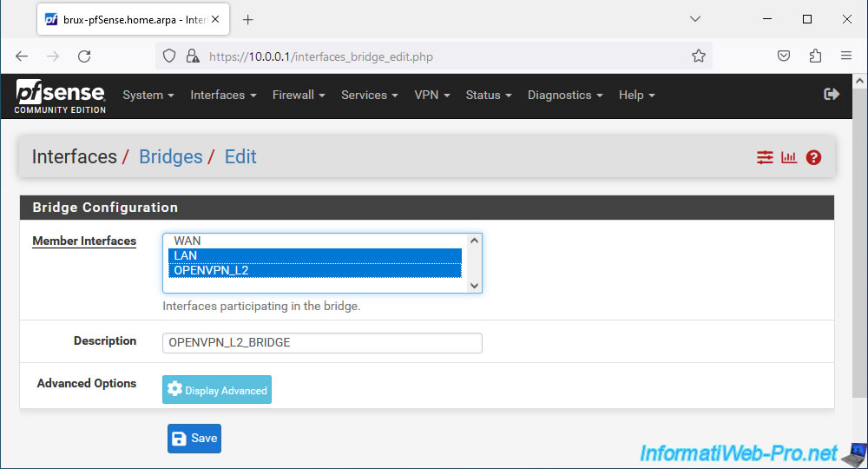Viewport: 868px width, 469px height.
Task: Expand the Firewall dropdown menu
Action: coord(299,96)
